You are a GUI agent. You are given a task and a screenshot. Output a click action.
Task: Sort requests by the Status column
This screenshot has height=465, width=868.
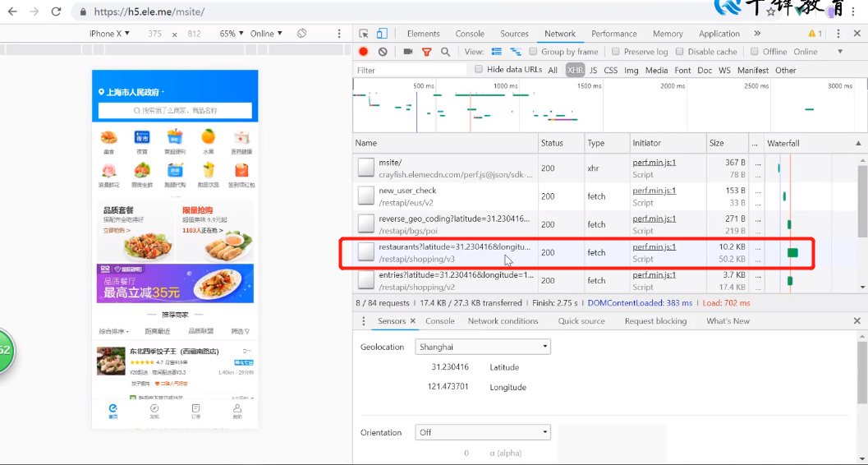(561, 143)
